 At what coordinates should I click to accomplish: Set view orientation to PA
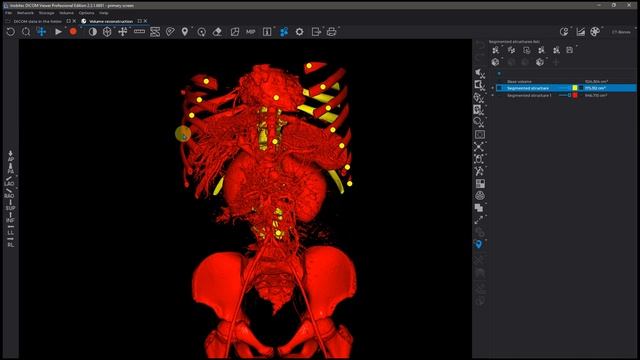(x=11, y=169)
